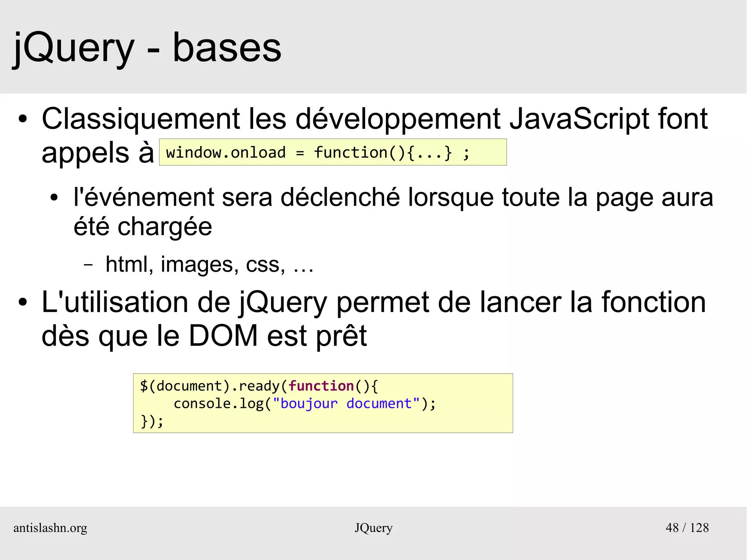Click the text "appels à"
Screen dimensions: 747x560
pyautogui.click(x=98, y=153)
